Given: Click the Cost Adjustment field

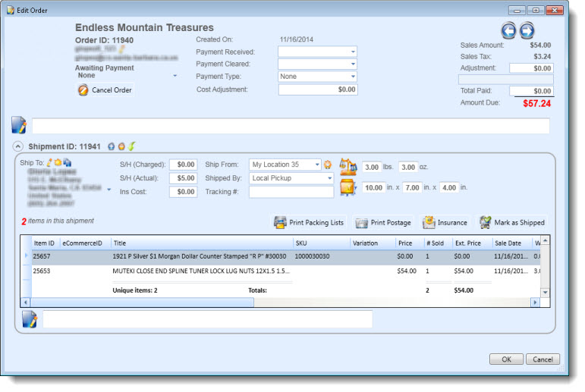Looking at the screenshot, I should click(x=318, y=89).
